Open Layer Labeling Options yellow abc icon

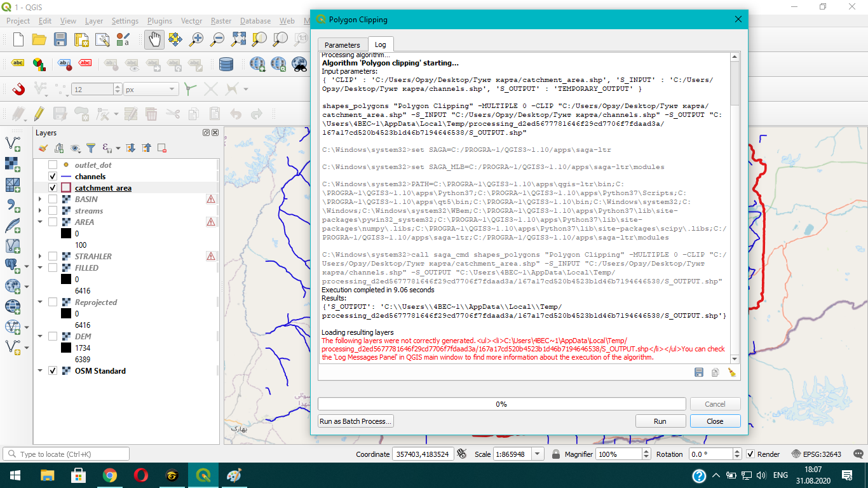pos(18,64)
